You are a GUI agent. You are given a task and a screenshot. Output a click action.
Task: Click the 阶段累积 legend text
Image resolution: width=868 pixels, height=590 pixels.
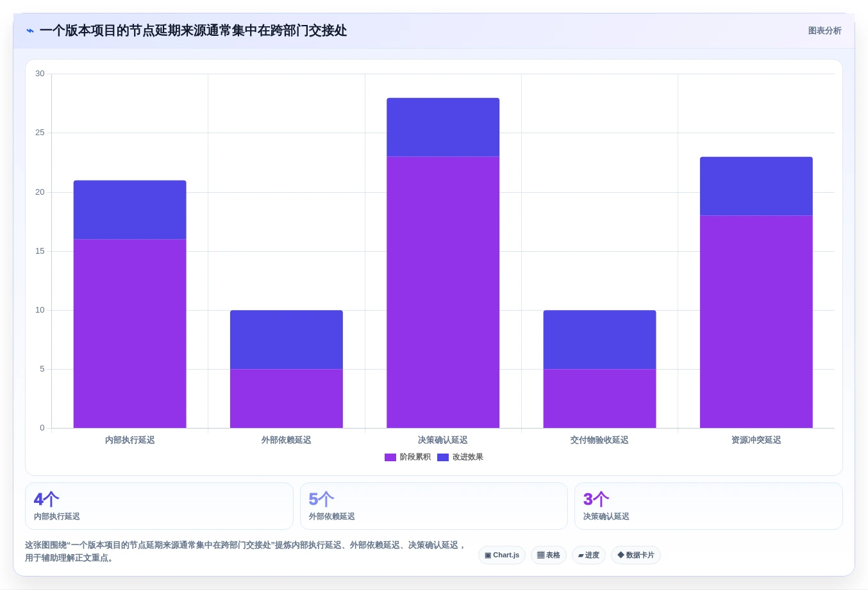[x=415, y=457]
